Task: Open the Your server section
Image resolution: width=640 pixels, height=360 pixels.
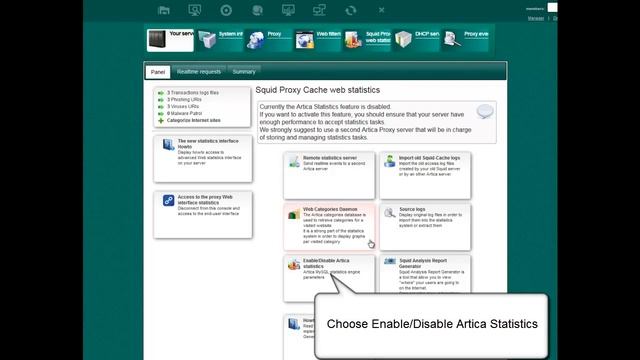Action: (170, 40)
